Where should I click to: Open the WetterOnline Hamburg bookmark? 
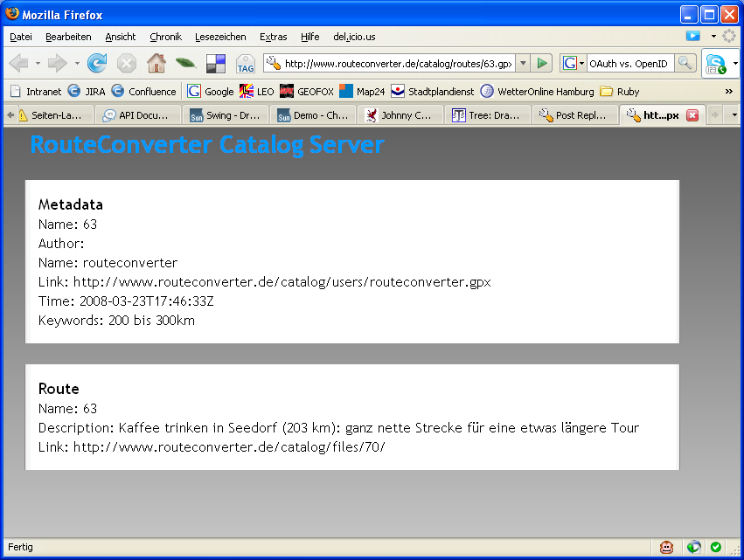[x=537, y=91]
